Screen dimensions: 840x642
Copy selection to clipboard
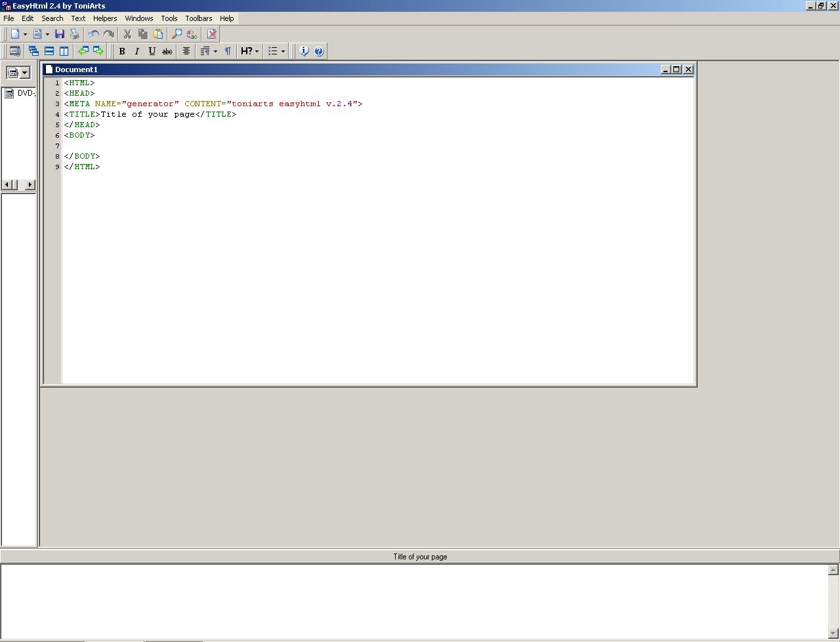(x=142, y=34)
